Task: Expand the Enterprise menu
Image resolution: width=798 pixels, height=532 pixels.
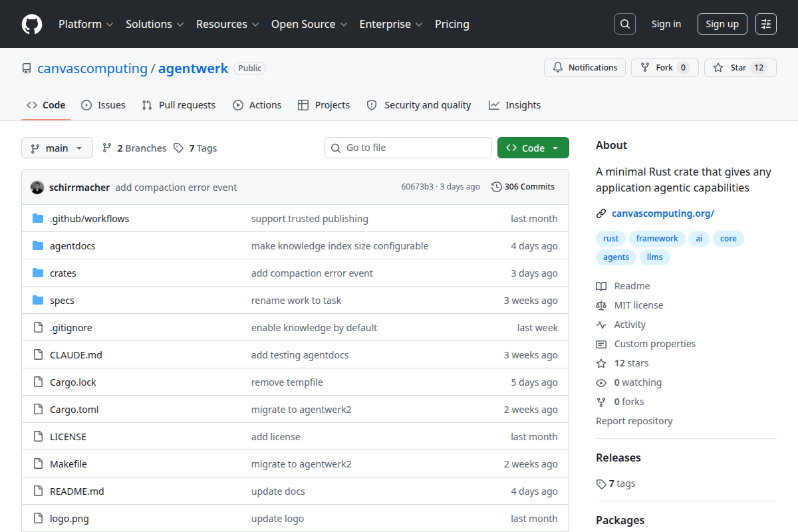Action: point(391,24)
